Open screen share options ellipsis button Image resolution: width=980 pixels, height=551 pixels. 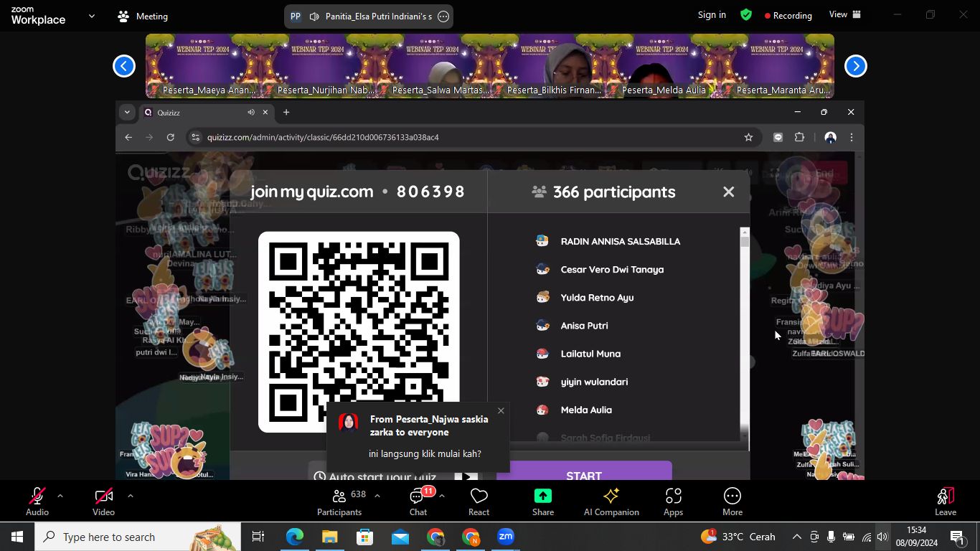(443, 17)
